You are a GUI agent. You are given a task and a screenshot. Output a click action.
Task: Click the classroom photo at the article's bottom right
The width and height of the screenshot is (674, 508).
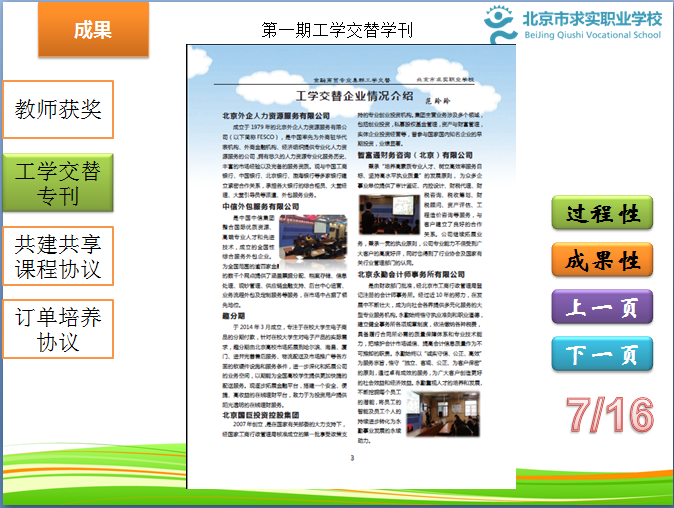(443, 414)
